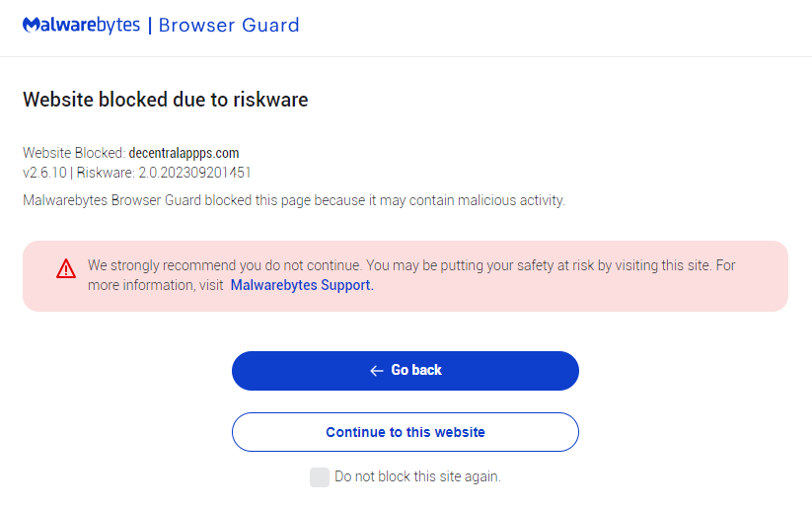Image resolution: width=812 pixels, height=508 pixels.
Task: Click the v2.6.10 version number
Action: [44, 173]
